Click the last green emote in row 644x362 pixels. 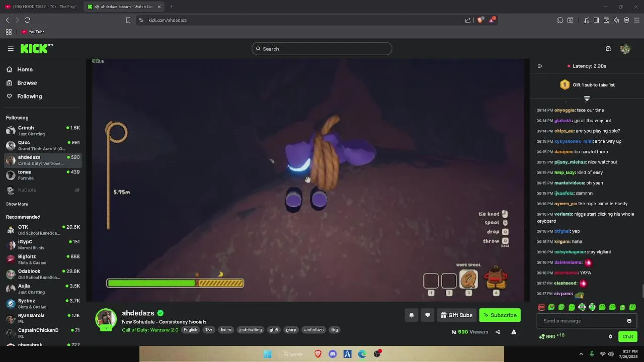[x=633, y=307]
